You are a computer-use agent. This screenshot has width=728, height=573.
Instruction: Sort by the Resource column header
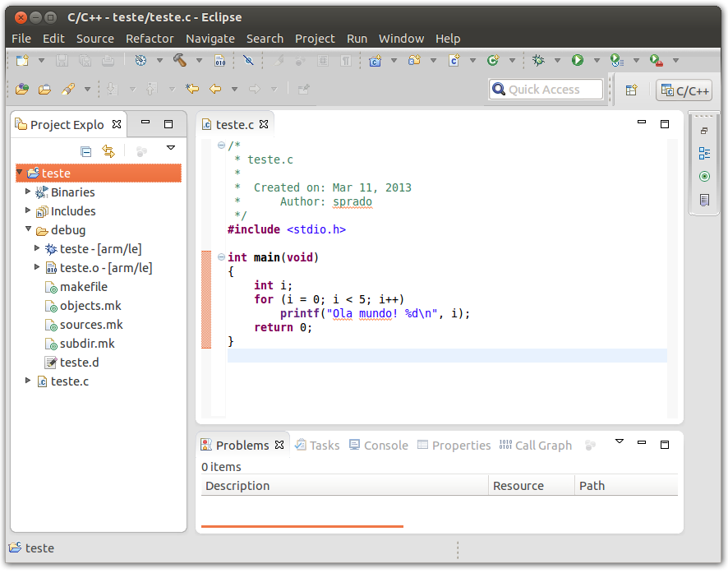[532, 486]
